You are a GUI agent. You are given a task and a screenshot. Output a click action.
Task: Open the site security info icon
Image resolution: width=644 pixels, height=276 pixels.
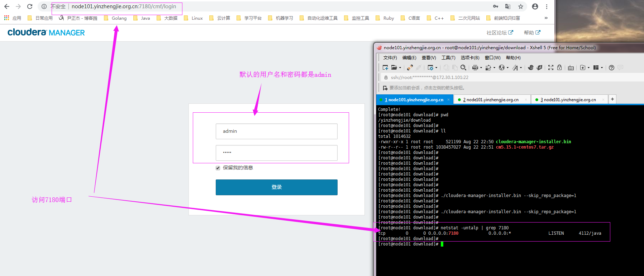click(44, 6)
